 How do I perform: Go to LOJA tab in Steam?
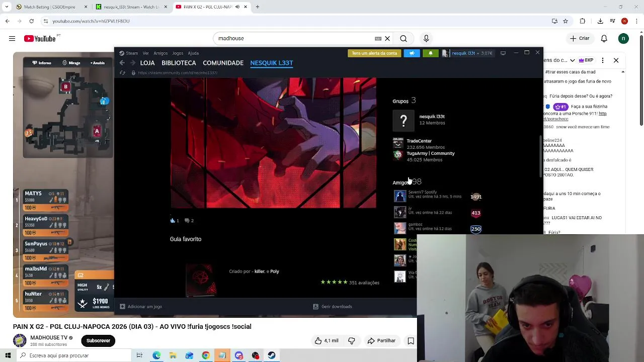tap(147, 63)
